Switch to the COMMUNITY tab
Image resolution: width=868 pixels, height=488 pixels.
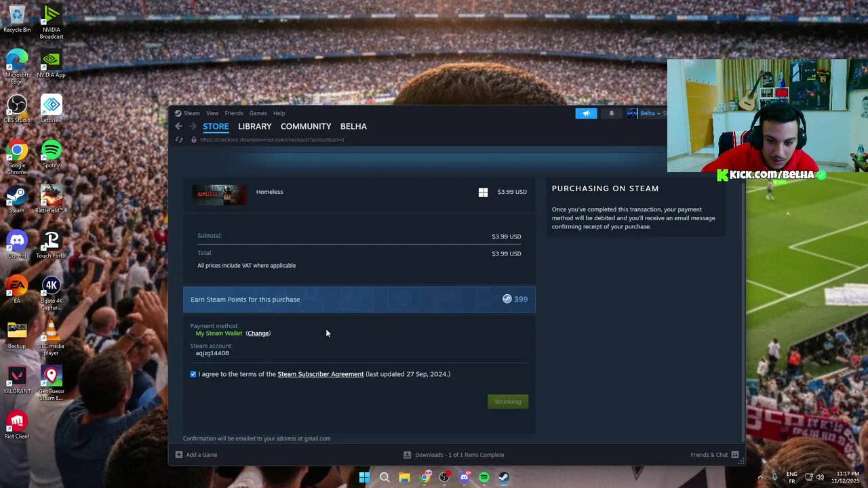tap(306, 127)
